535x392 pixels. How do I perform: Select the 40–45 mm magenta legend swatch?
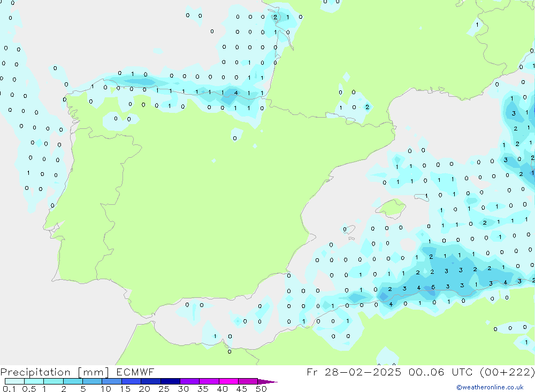coord(228,381)
